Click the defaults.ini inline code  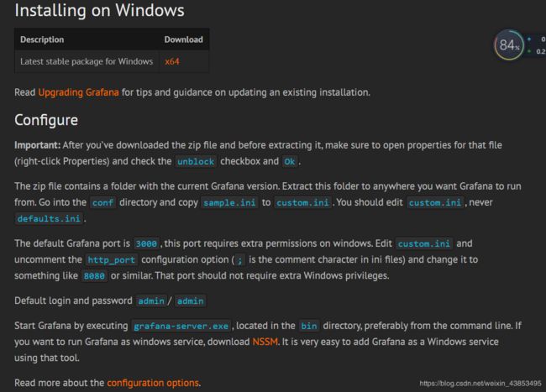49,219
